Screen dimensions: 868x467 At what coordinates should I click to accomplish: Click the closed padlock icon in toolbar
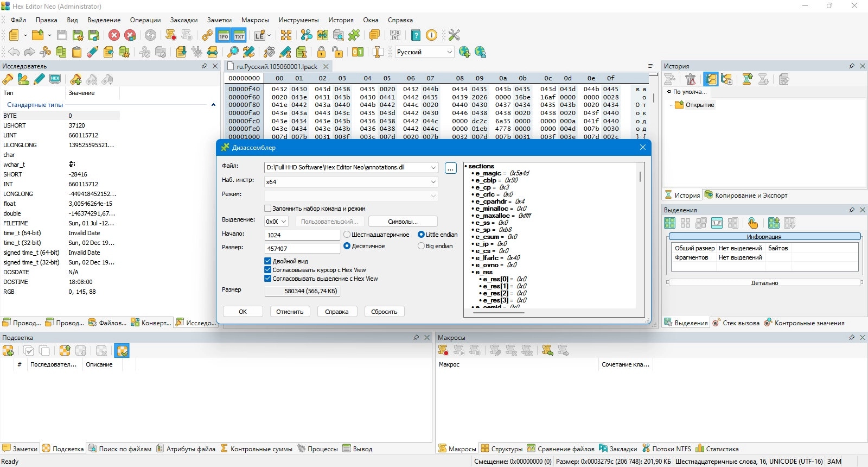coord(322,52)
